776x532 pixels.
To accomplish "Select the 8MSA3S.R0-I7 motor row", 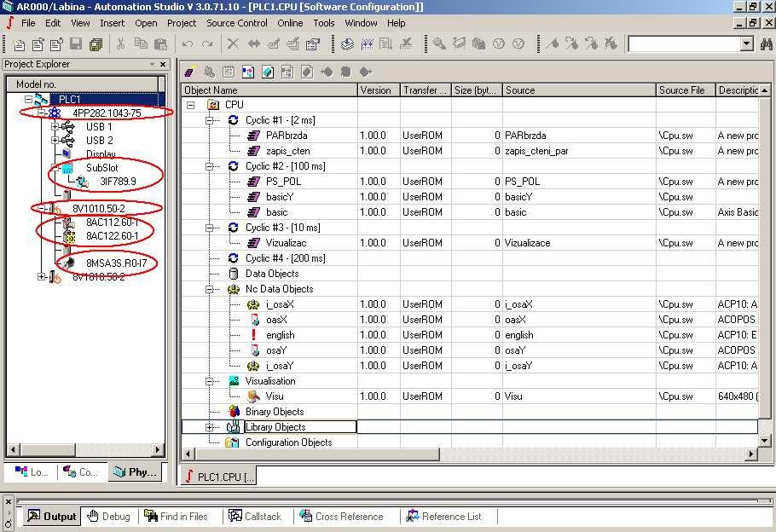I will (116, 263).
